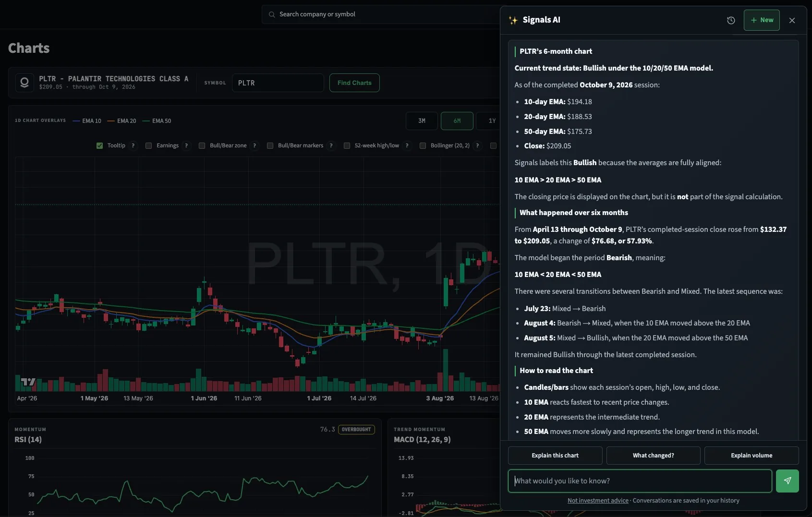Disable the Tooltip checkbox
Screen dimensions: 812x517
[99, 145]
